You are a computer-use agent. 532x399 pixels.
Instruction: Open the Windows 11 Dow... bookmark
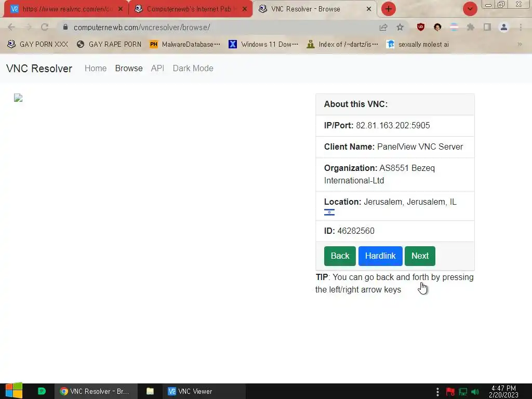pos(263,44)
